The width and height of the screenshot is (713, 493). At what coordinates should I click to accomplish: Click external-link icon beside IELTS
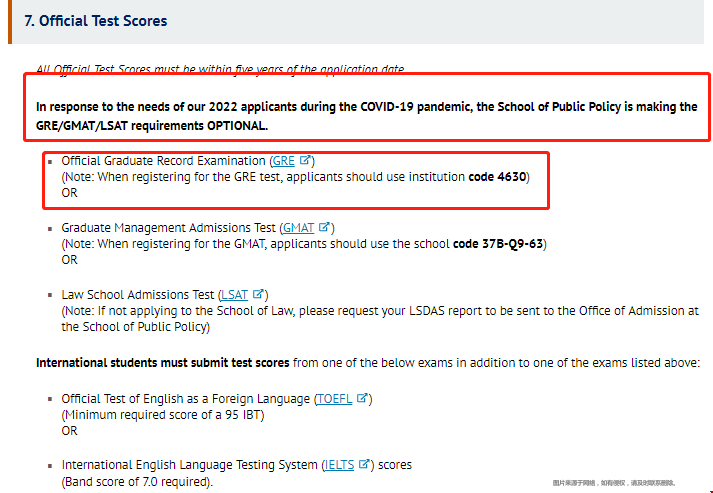[364, 464]
